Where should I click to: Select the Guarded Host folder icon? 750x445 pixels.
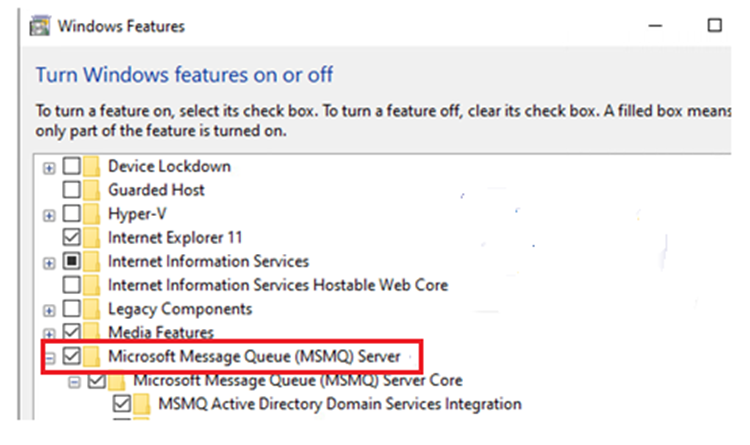(x=92, y=190)
